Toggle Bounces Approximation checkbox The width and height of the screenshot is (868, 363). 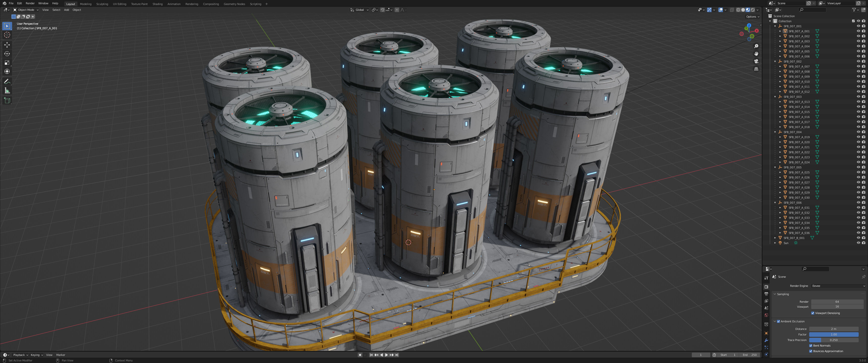pyautogui.click(x=811, y=351)
